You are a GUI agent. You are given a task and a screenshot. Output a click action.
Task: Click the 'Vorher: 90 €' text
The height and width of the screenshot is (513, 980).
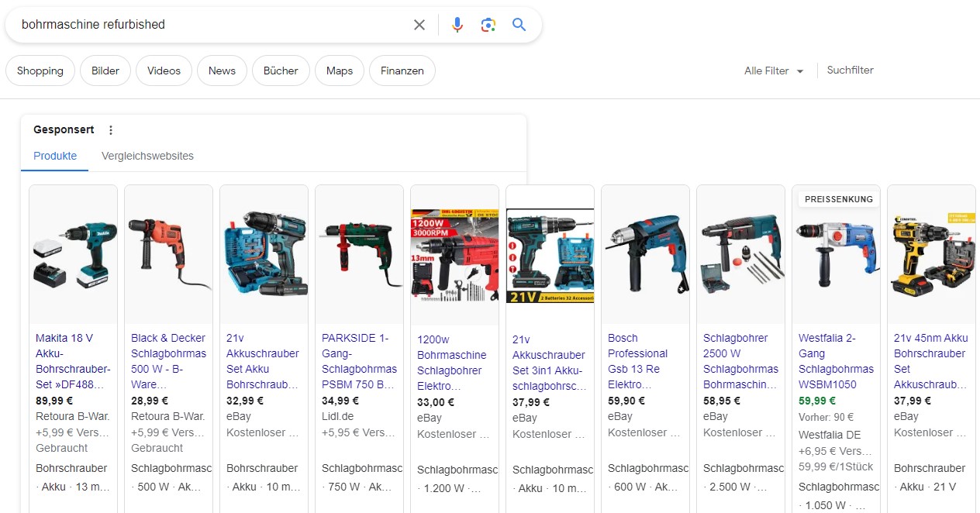click(x=826, y=417)
